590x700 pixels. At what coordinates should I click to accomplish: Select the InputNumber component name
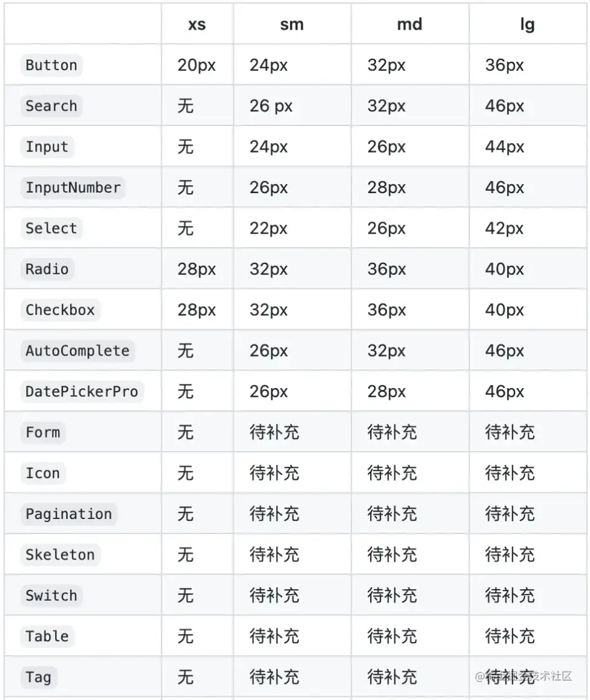click(x=73, y=188)
